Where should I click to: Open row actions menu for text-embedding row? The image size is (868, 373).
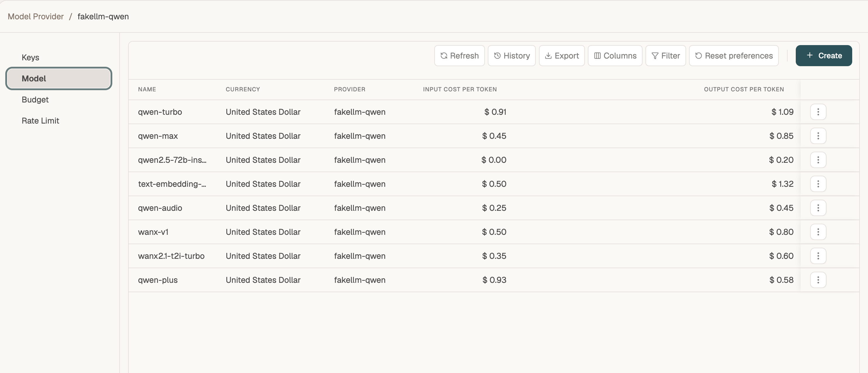(x=818, y=184)
